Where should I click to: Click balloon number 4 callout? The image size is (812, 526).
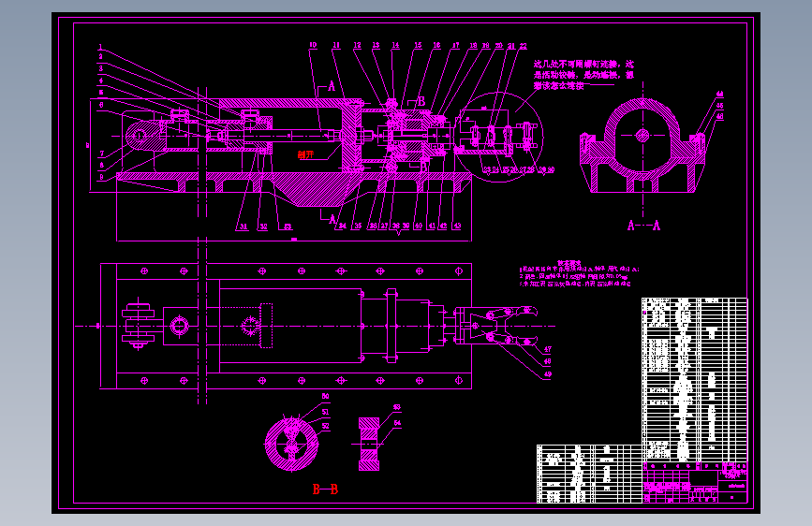[x=101, y=80]
